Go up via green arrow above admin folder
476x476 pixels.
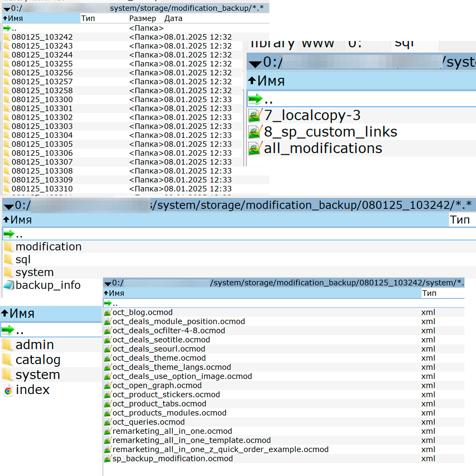click(8, 329)
